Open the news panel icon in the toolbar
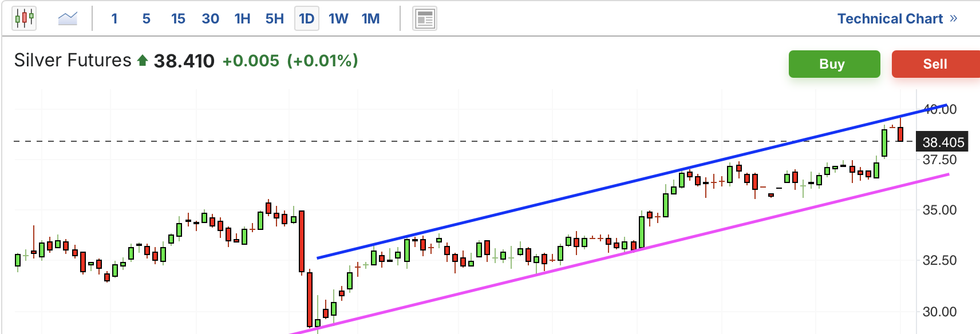The height and width of the screenshot is (334, 980). (425, 19)
